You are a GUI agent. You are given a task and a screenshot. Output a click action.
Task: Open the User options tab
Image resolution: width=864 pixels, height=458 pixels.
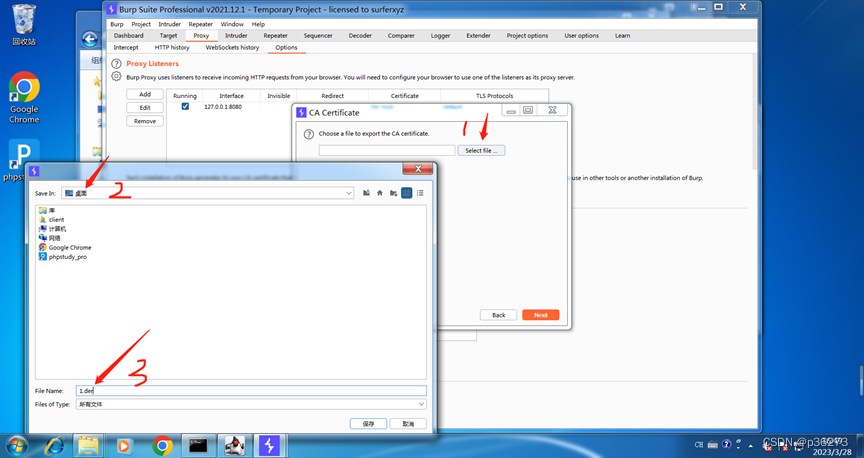581,36
